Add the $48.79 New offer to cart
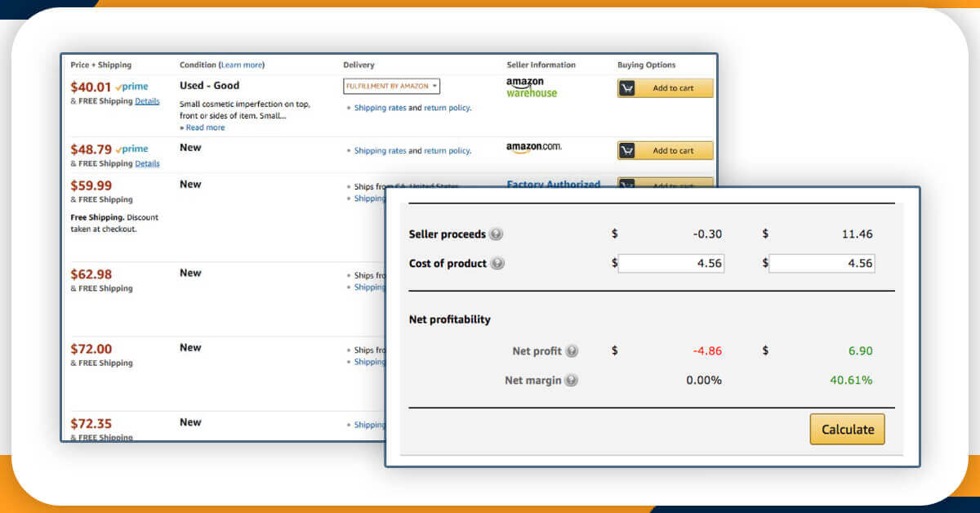 [665, 150]
